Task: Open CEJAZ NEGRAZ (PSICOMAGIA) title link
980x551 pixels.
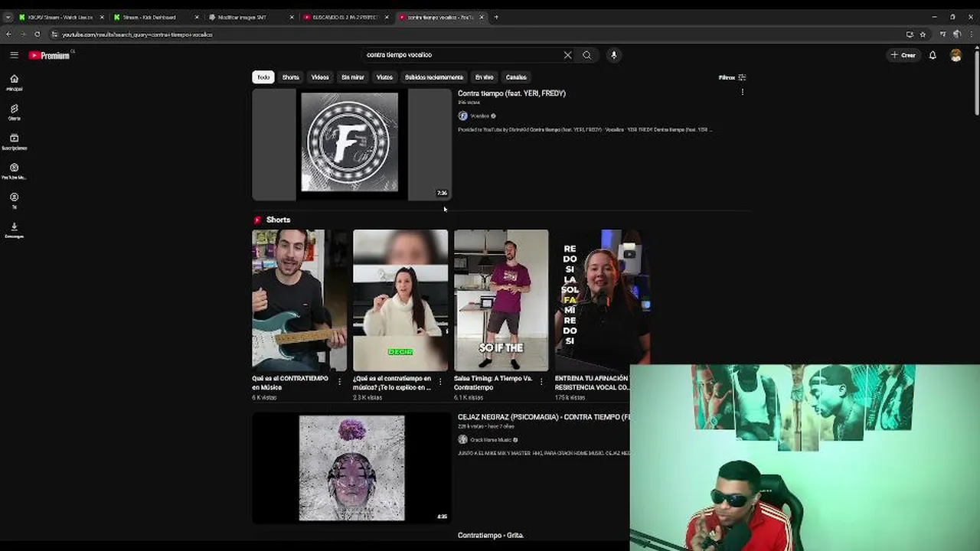Action: [x=544, y=417]
